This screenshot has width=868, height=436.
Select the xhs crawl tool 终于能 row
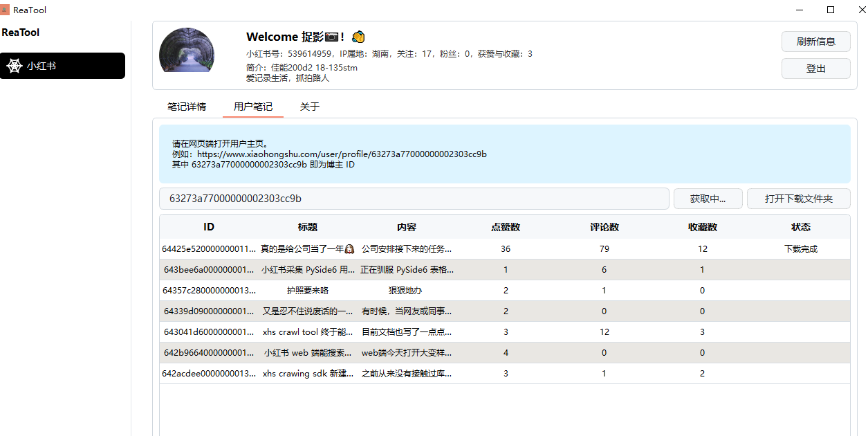click(x=505, y=332)
